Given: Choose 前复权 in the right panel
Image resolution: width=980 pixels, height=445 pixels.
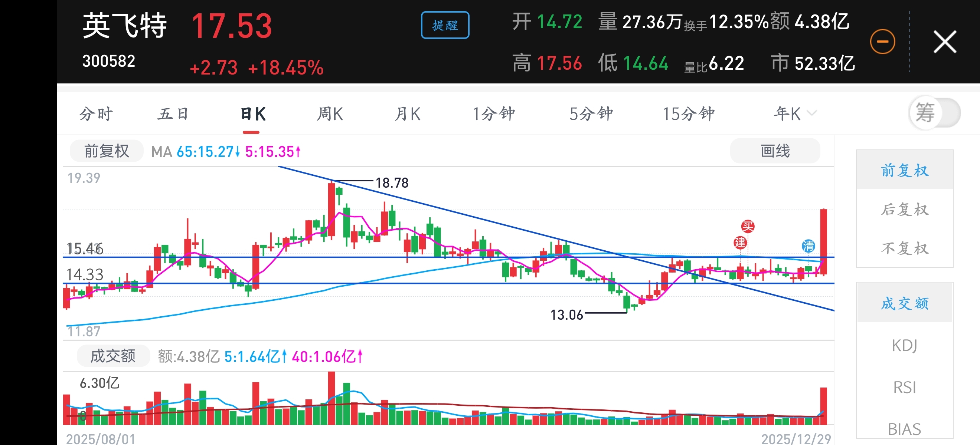Looking at the screenshot, I should [904, 170].
